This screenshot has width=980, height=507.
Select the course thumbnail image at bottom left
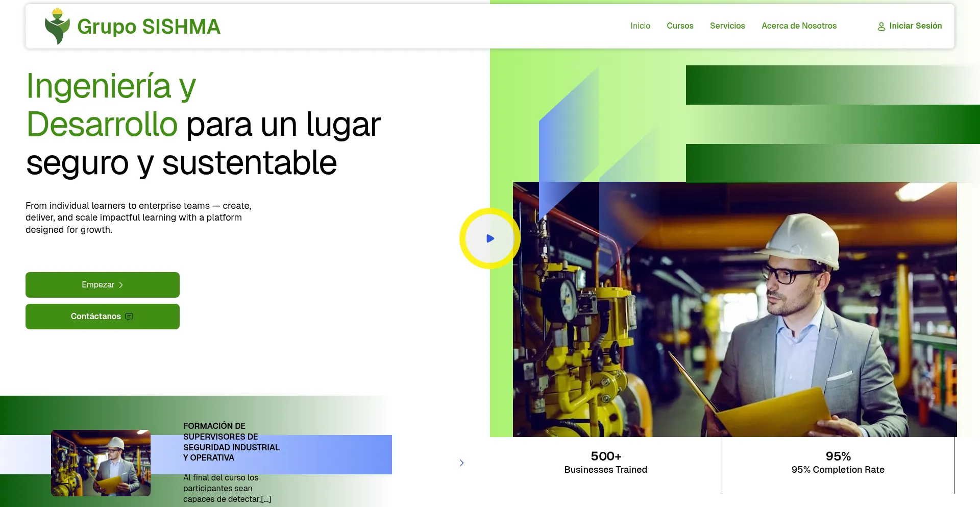101,463
